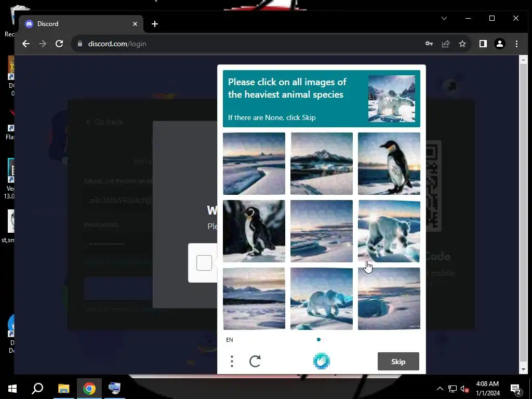Click the polar bear example image in header
Screen dimensions: 532x399
(392, 98)
